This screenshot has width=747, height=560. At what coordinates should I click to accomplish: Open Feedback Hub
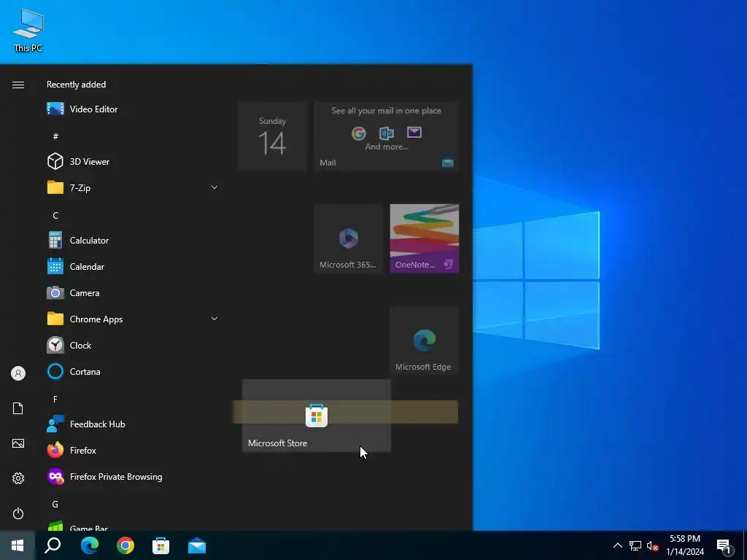[132, 424]
